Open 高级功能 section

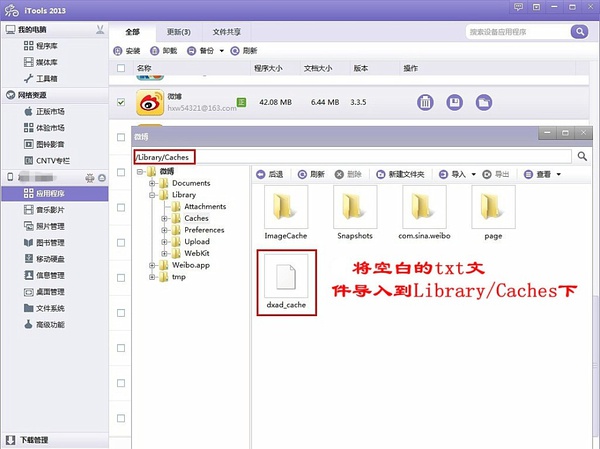pos(44,325)
